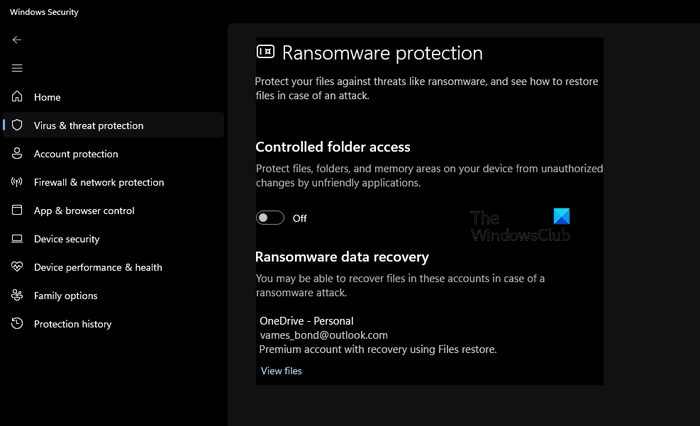Click the Family options people icon

click(16, 296)
